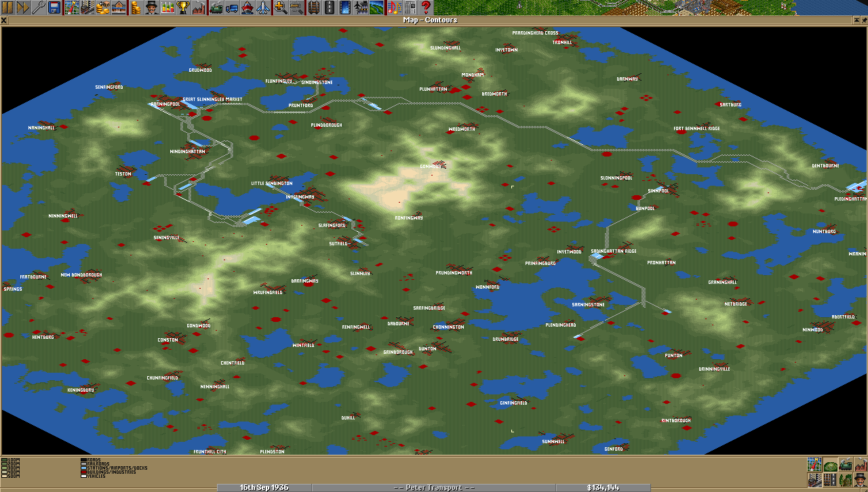Click the $134,144 money display

(x=603, y=487)
